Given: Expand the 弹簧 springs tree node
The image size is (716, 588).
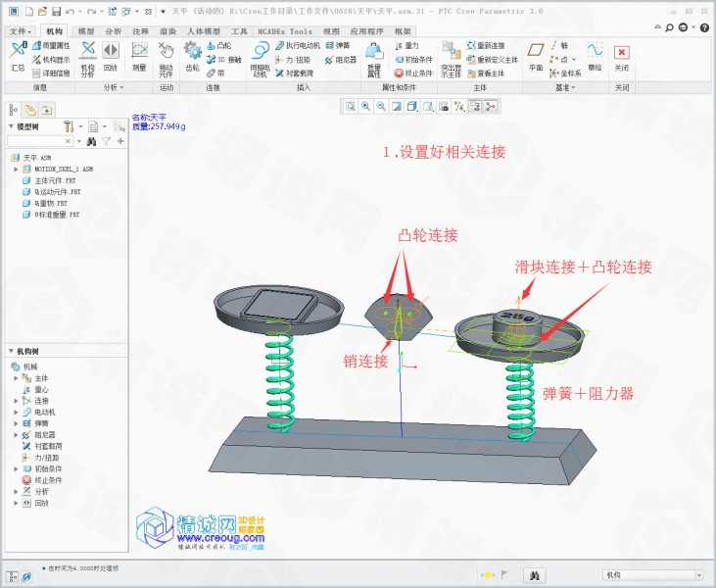Looking at the screenshot, I should 16,423.
